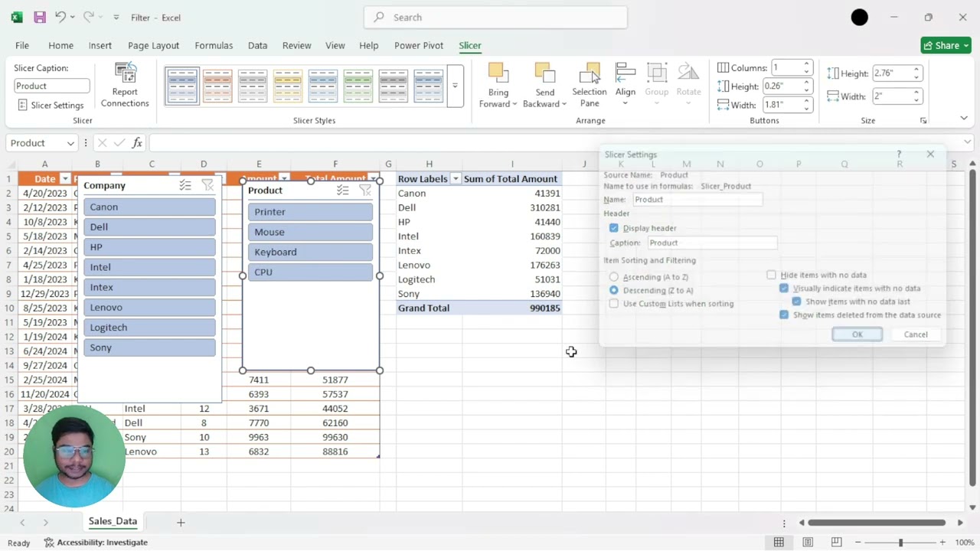This screenshot has width=980, height=551.
Task: Click the Redo arrow icon
Action: point(88,17)
